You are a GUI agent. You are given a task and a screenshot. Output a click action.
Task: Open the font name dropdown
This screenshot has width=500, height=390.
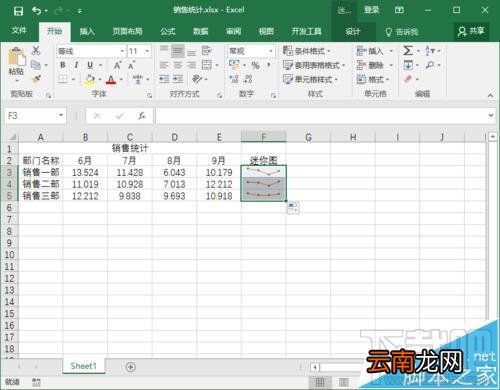(x=122, y=51)
